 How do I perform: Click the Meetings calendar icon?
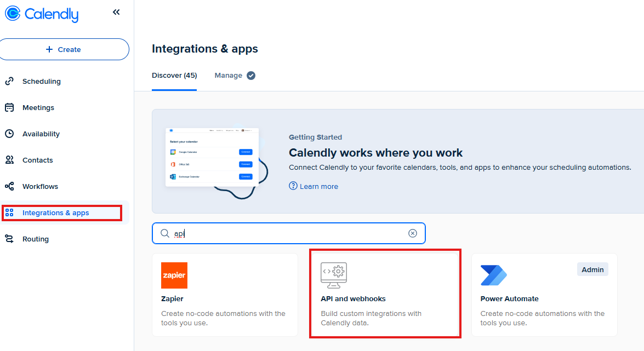(x=9, y=107)
